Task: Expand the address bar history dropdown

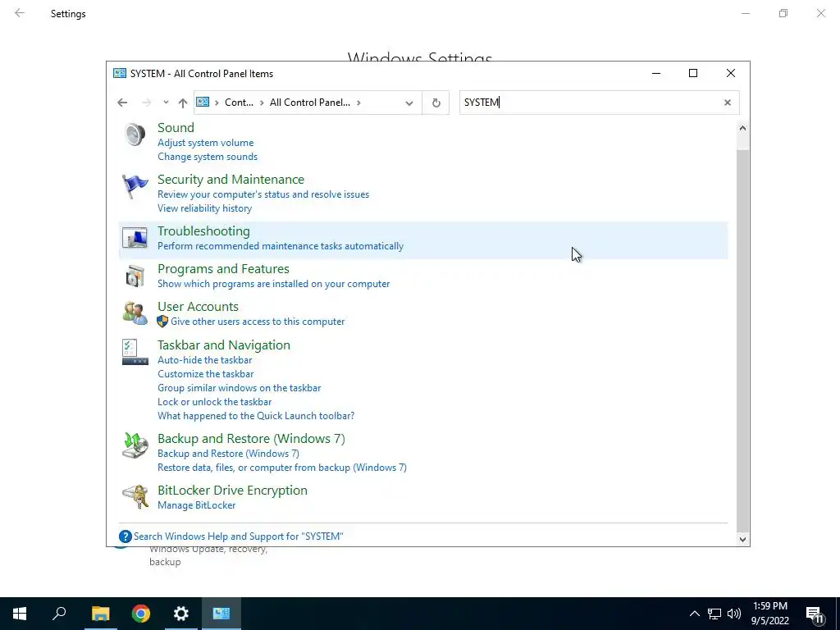Action: point(409,103)
